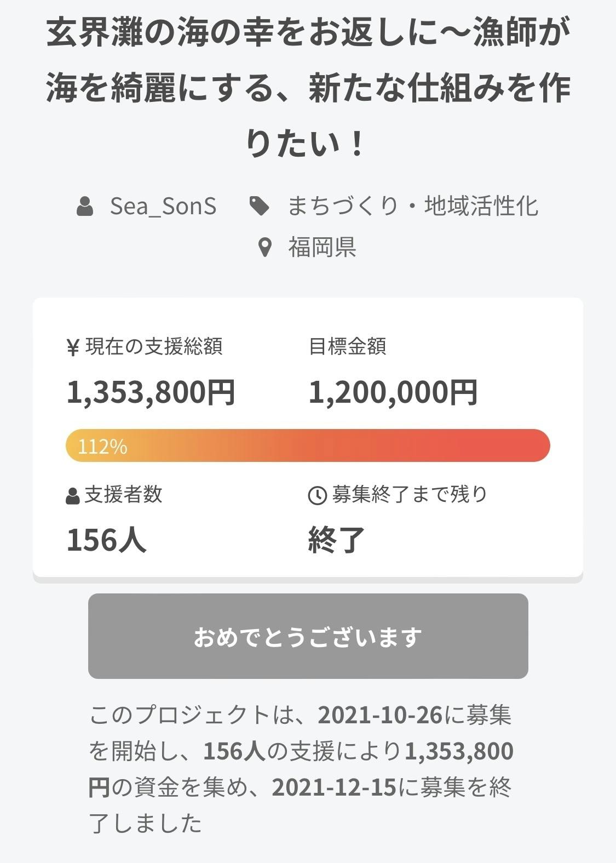
Task: Click the 2021-10-26 start date text
Action: coord(379,715)
